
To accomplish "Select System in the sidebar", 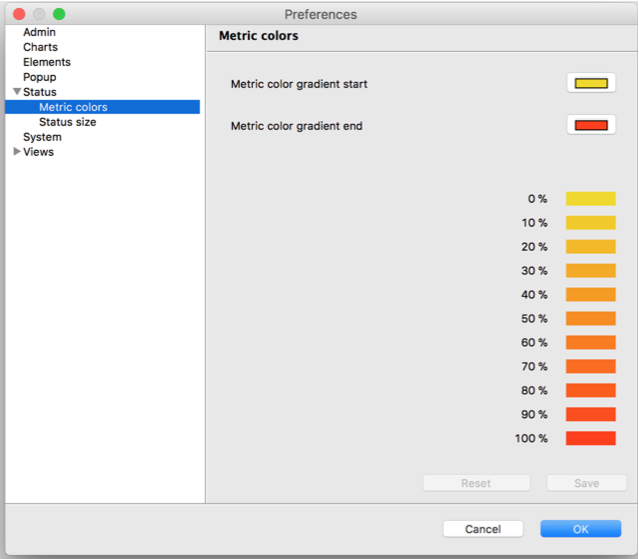I will [42, 137].
